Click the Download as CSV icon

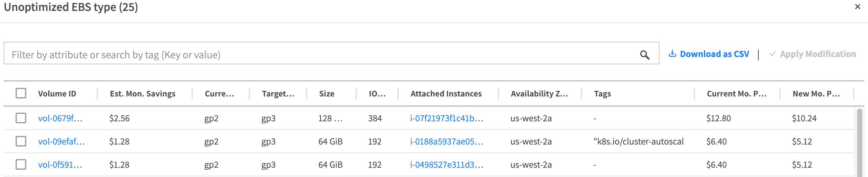click(672, 54)
